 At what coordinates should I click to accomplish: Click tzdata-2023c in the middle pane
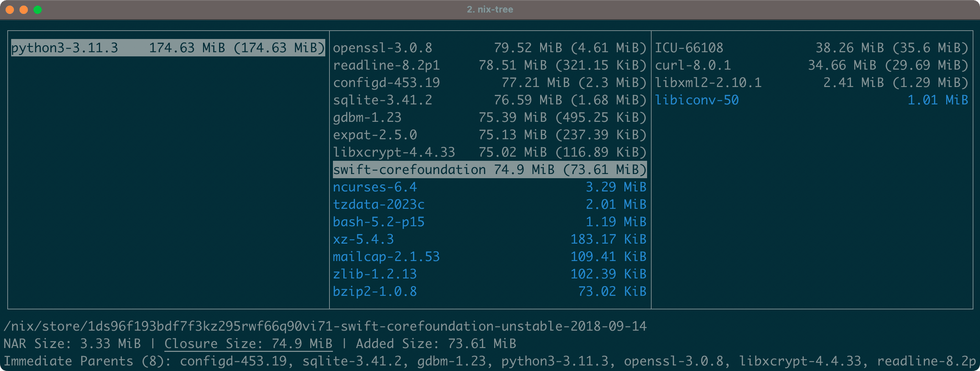pos(489,205)
